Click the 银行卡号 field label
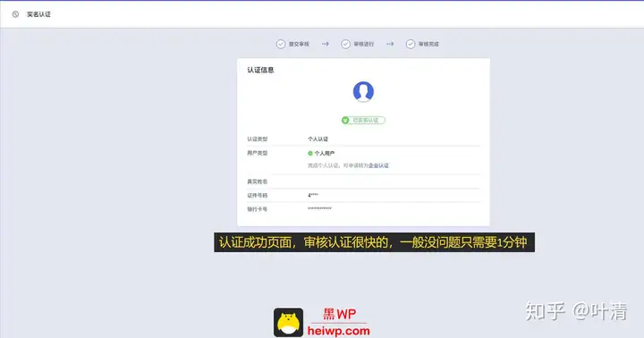The height and width of the screenshot is (338, 644). [257, 209]
